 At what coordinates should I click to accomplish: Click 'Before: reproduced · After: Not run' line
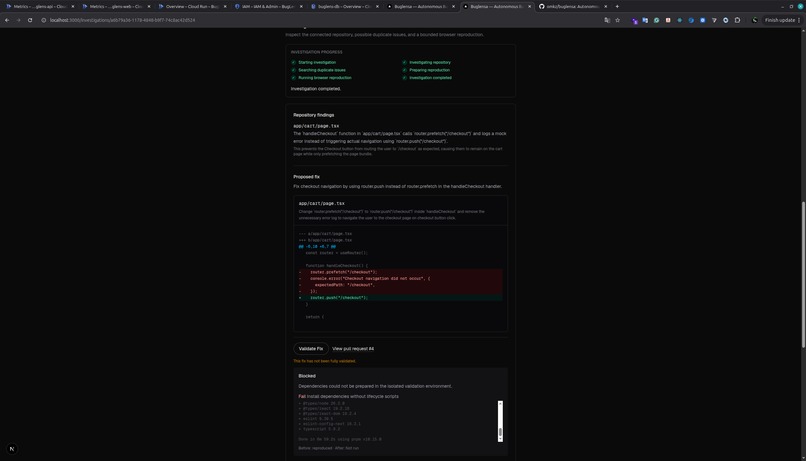click(x=328, y=448)
